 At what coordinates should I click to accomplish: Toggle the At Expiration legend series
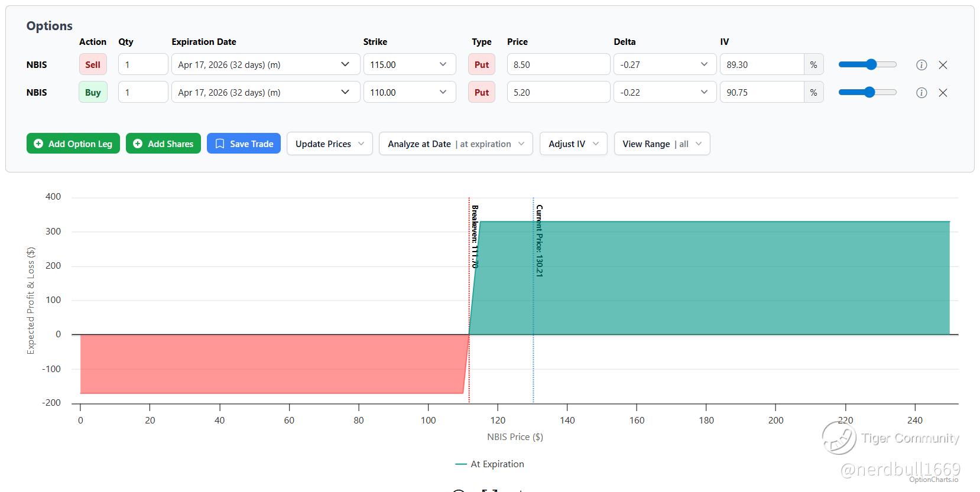pyautogui.click(x=489, y=464)
